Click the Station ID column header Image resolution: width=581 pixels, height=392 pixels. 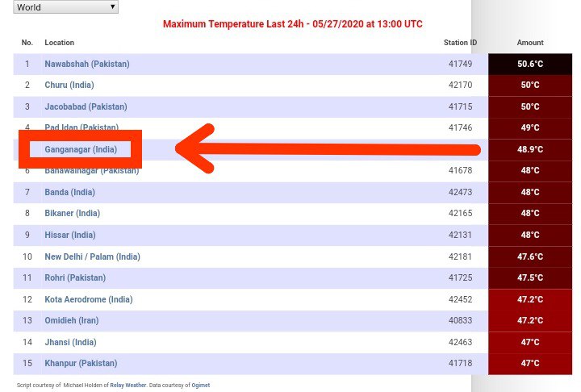click(x=460, y=43)
